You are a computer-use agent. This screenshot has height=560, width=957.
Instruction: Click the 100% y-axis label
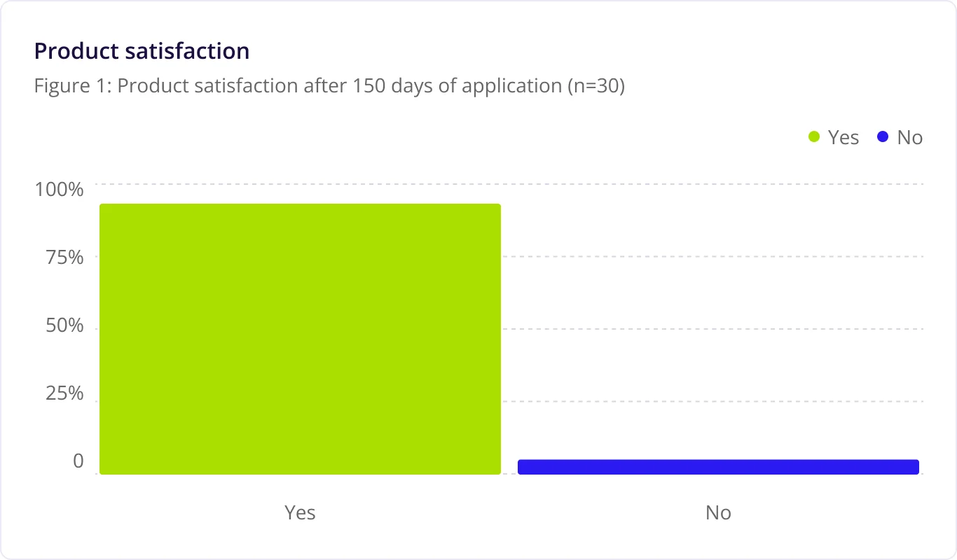click(60, 189)
